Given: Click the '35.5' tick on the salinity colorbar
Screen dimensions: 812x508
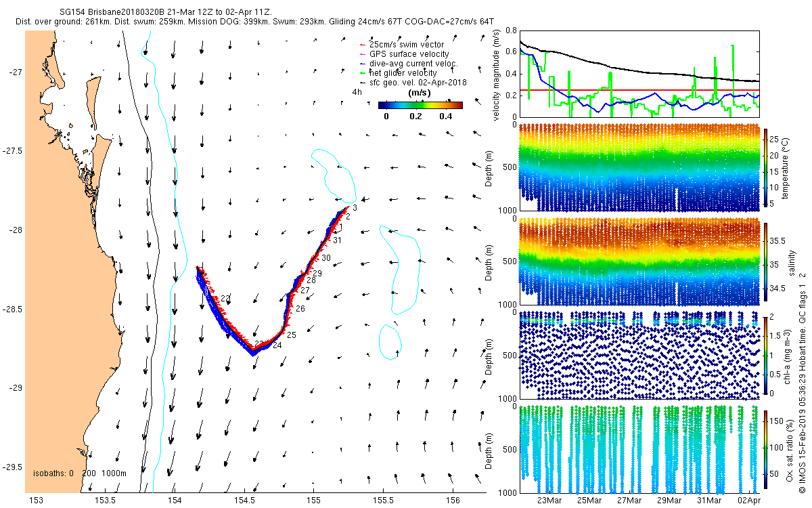Looking at the screenshot, I should (x=777, y=240).
